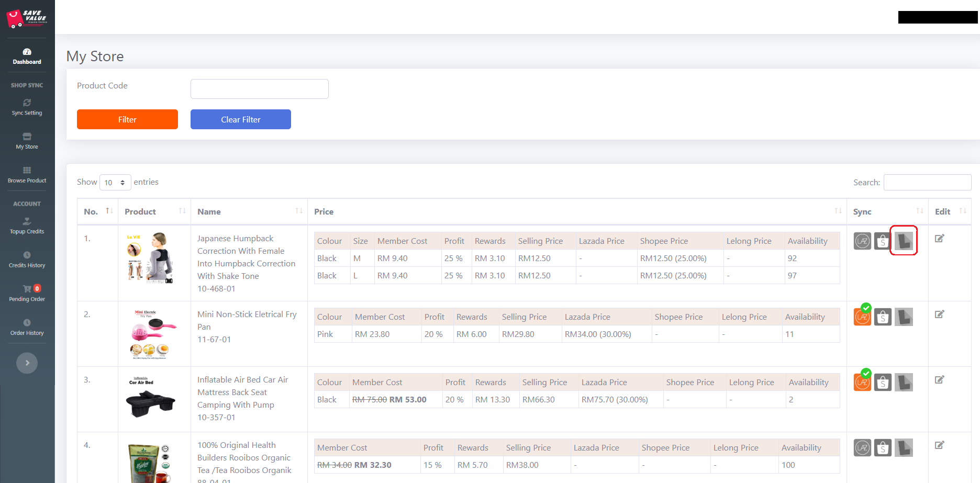Click the Save Value logo
980x483 pixels.
coord(27,18)
